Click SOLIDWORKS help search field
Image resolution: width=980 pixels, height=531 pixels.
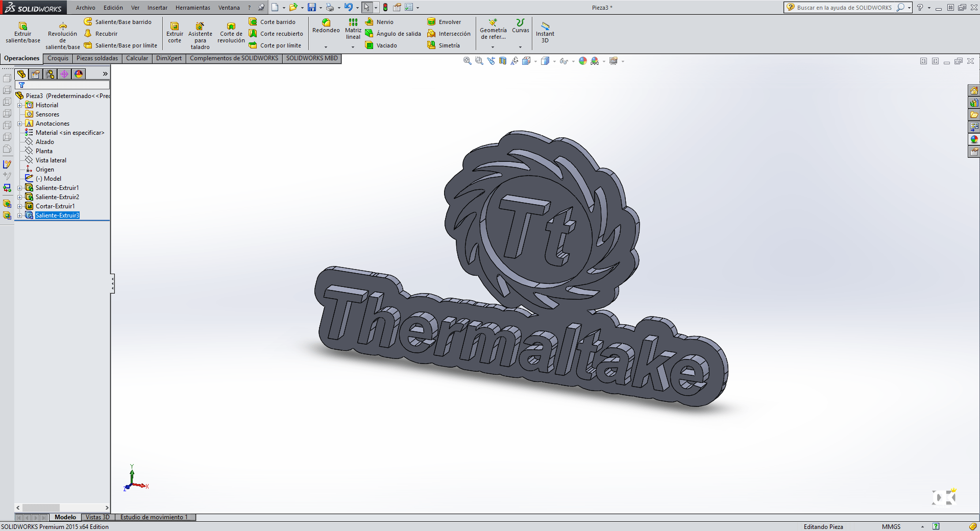click(844, 8)
